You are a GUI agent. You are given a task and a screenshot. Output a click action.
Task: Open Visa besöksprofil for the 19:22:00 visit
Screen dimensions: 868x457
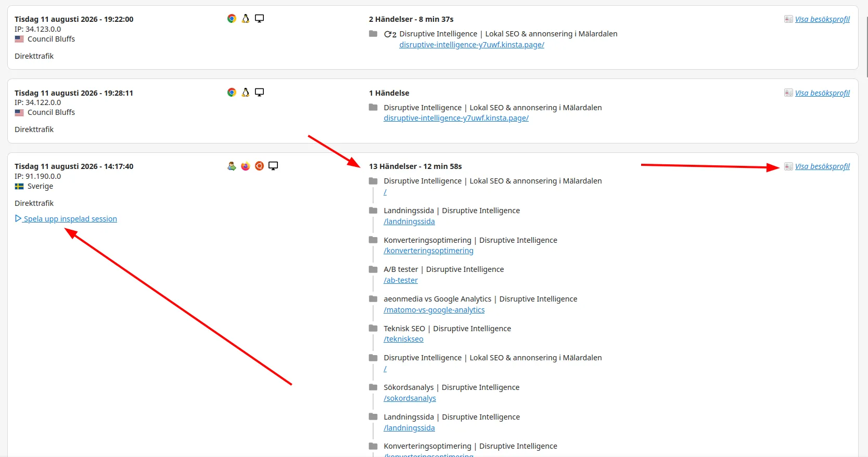click(822, 19)
